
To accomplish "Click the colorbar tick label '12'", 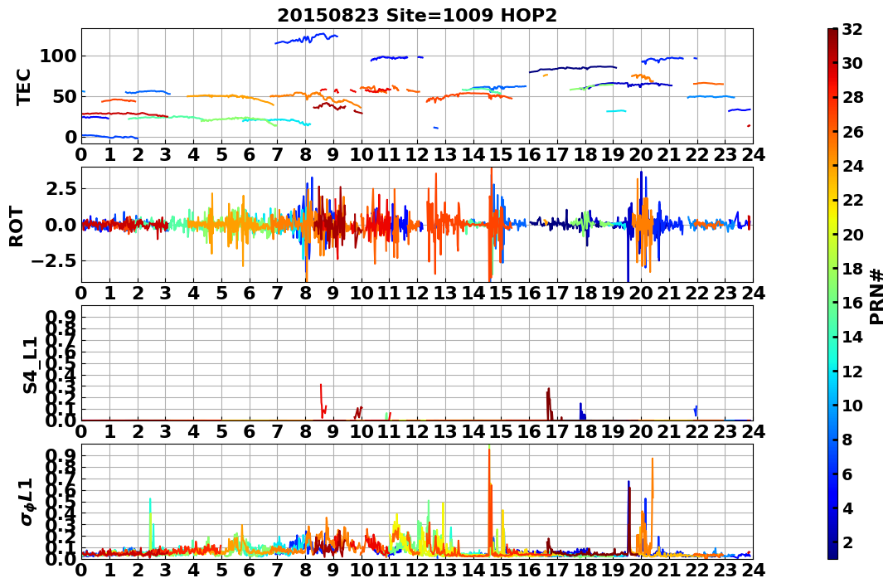I will 852,371.
